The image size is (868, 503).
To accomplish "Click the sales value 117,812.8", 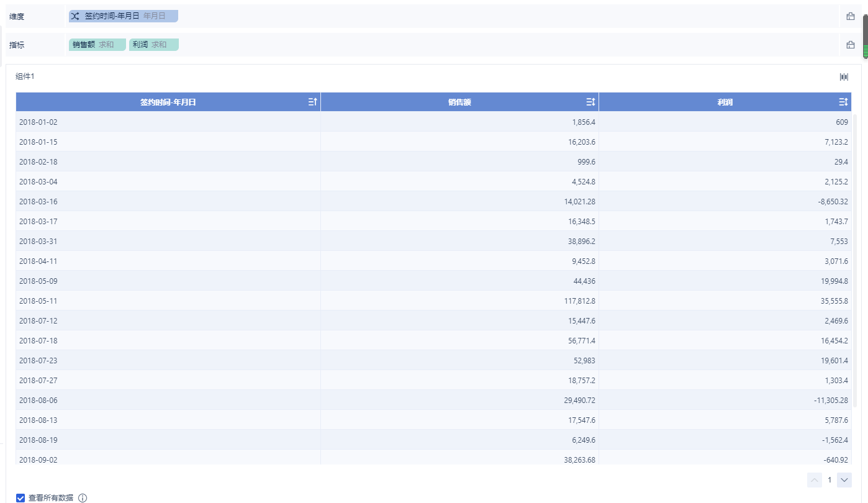I will click(580, 301).
